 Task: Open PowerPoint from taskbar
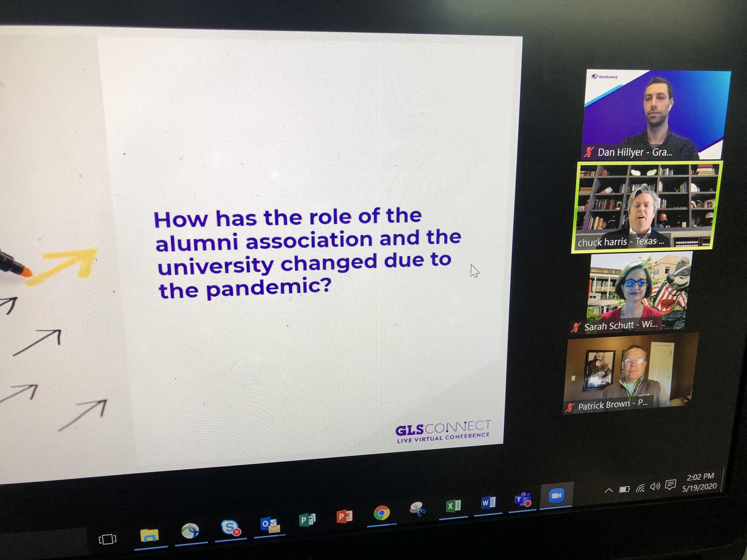pyautogui.click(x=344, y=516)
